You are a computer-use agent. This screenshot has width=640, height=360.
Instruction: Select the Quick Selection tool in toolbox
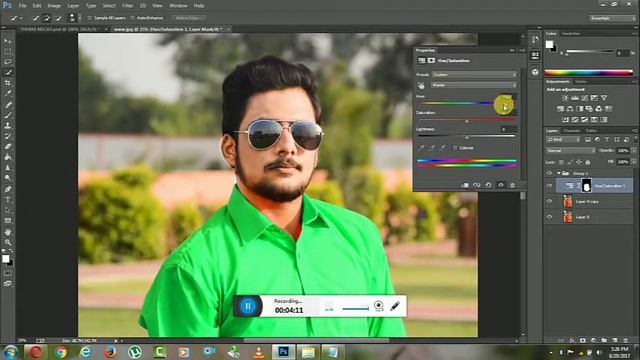click(x=8, y=72)
